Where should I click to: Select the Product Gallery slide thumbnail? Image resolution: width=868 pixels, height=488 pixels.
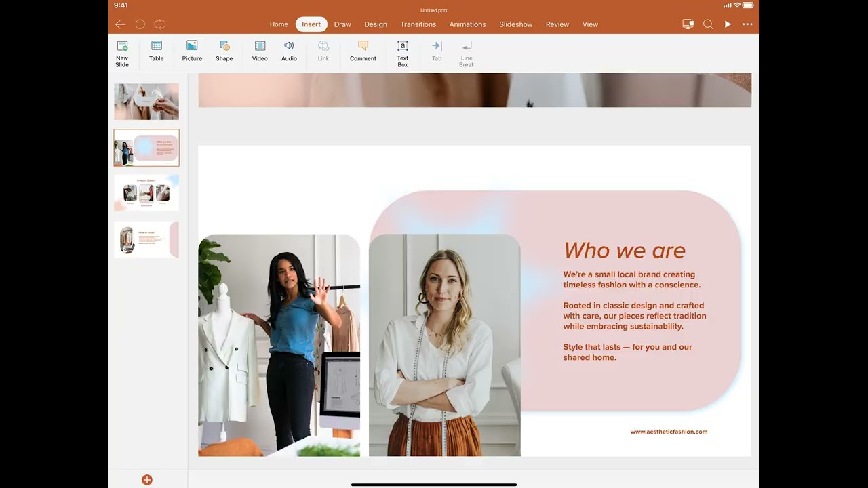pyautogui.click(x=146, y=193)
